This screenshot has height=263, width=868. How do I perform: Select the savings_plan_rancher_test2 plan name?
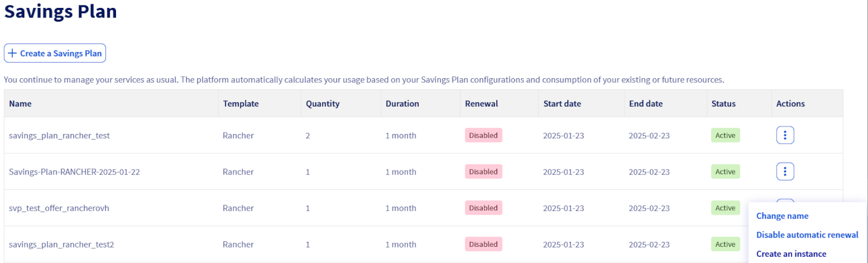coord(61,244)
